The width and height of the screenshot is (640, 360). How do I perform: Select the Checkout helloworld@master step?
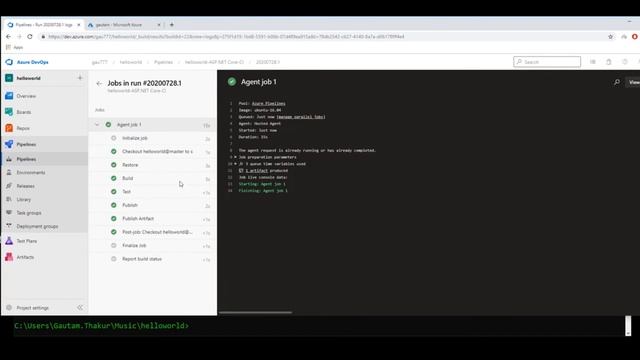pos(153,151)
